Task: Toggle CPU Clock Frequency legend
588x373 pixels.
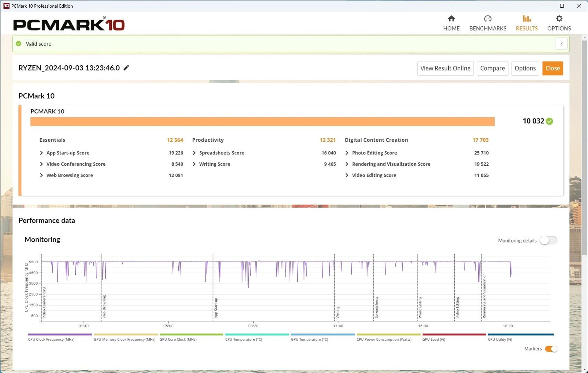Action: (60, 337)
